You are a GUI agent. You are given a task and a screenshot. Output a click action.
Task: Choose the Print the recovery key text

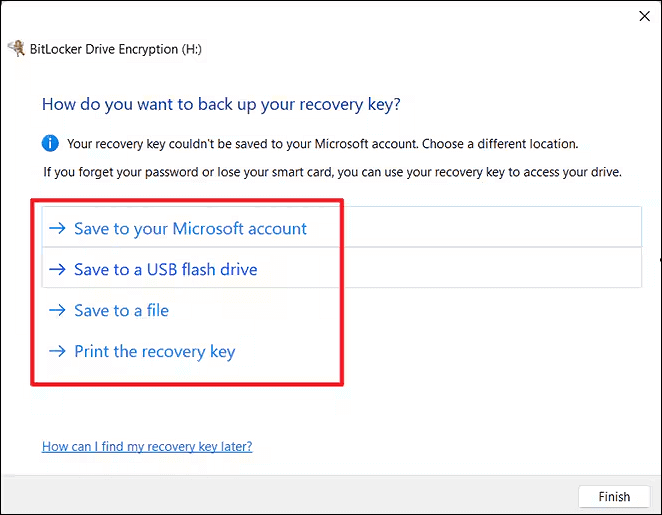(x=154, y=352)
